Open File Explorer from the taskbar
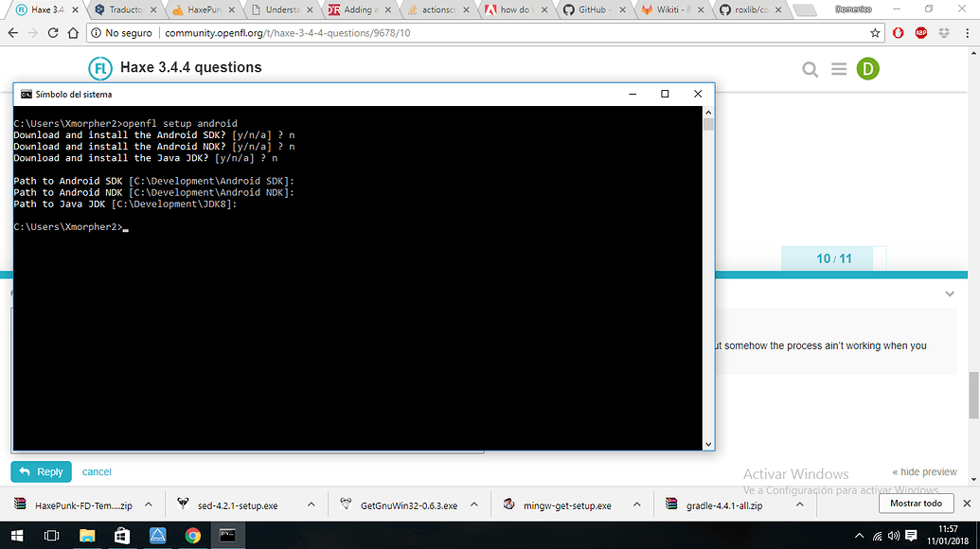The width and height of the screenshot is (980, 549). tap(87, 536)
